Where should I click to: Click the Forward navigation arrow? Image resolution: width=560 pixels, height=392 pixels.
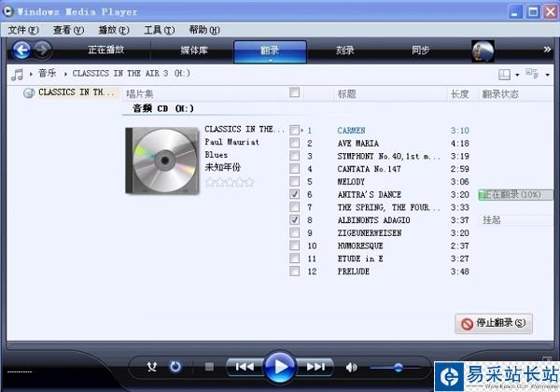pos(43,49)
